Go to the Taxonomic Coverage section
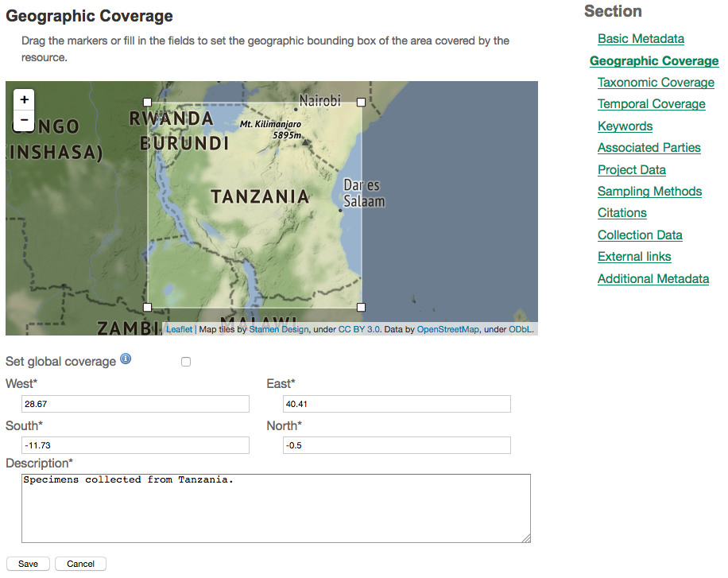Viewport: 728px width, 578px height. coord(656,83)
